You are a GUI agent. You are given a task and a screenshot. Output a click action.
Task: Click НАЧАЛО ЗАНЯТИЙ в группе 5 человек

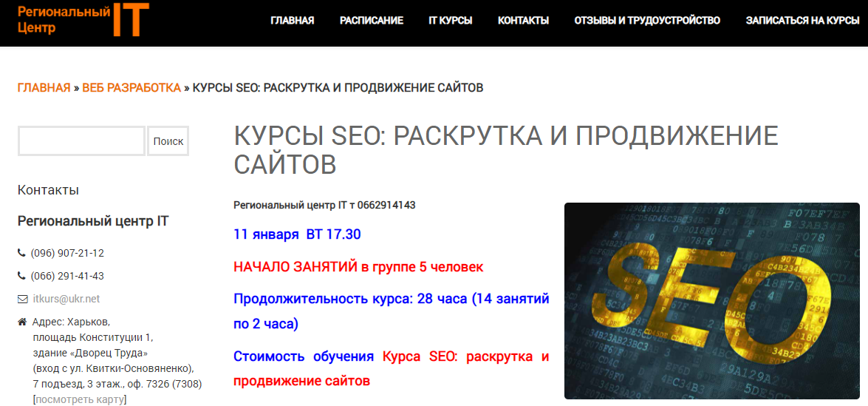point(359,267)
